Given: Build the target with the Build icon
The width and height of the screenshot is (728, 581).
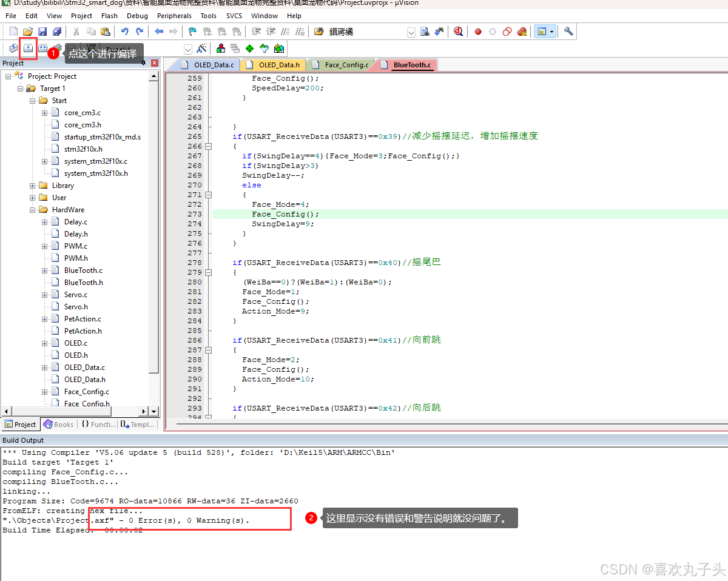Looking at the screenshot, I should coord(28,48).
